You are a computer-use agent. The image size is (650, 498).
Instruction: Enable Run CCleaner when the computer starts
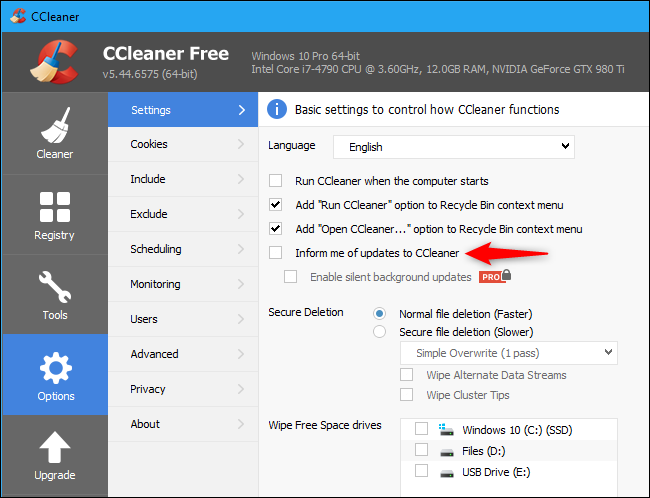pyautogui.click(x=275, y=181)
